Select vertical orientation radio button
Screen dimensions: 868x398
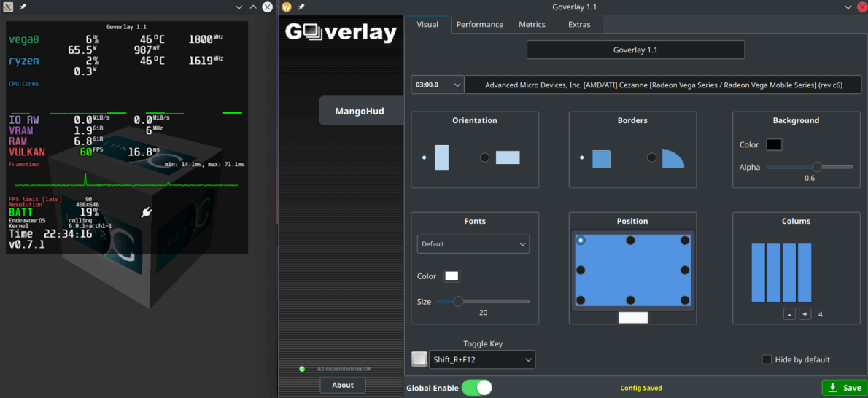(x=425, y=157)
